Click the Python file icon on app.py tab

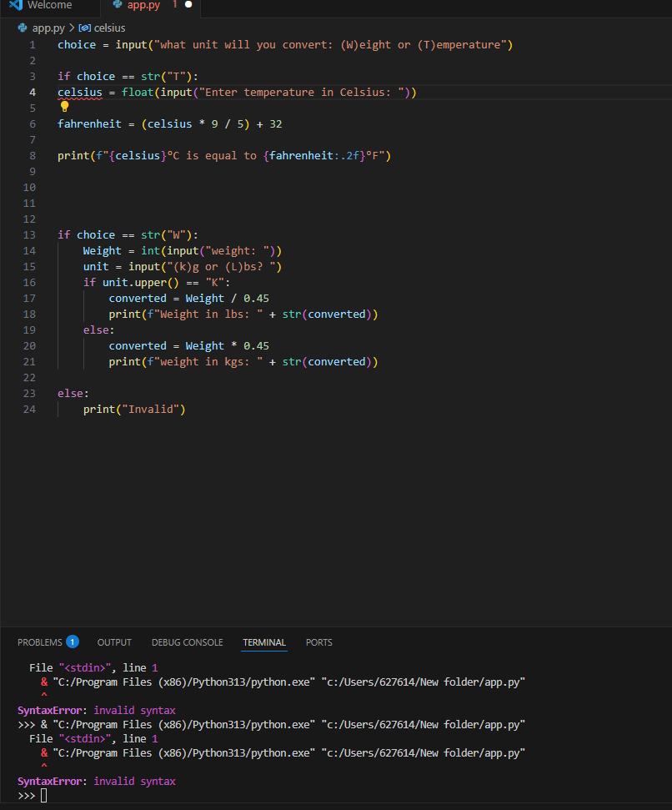coord(117,5)
